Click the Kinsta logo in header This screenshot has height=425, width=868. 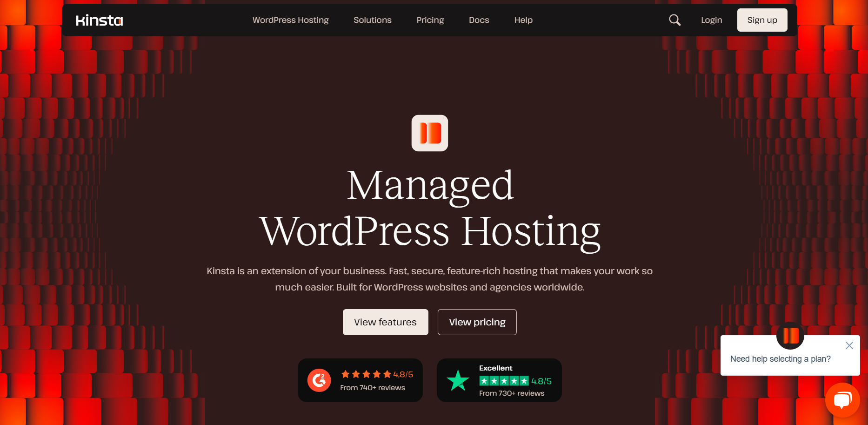point(99,20)
